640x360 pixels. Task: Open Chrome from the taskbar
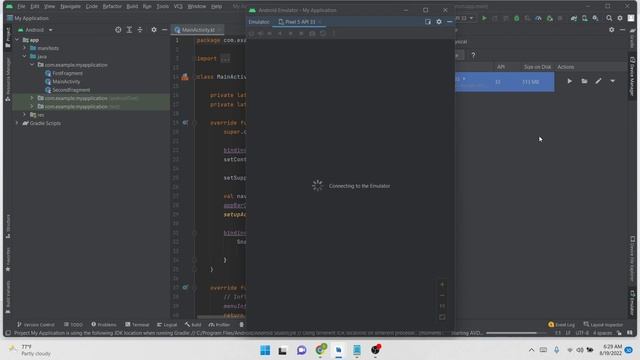321,350
